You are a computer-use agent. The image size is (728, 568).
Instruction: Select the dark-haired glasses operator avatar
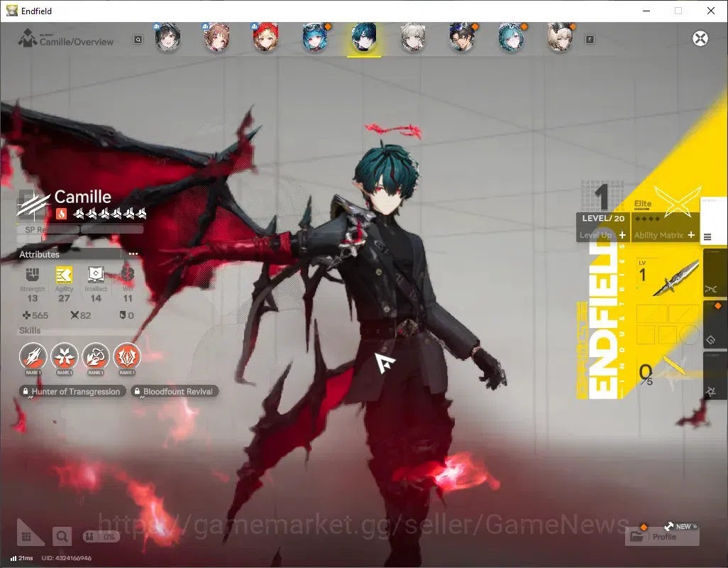pyautogui.click(x=462, y=38)
